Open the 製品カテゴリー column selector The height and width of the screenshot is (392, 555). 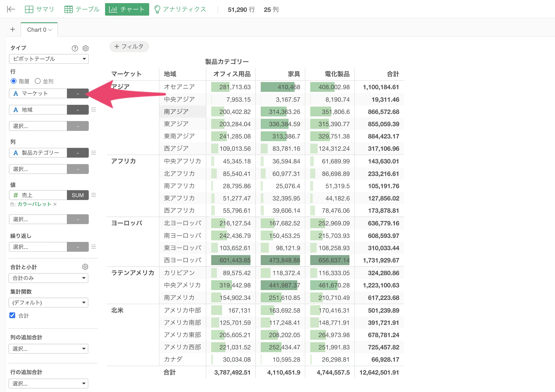point(38,153)
